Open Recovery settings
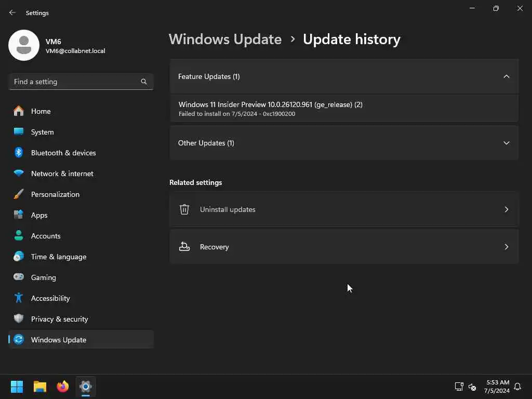The width and height of the screenshot is (532, 399). [x=344, y=247]
